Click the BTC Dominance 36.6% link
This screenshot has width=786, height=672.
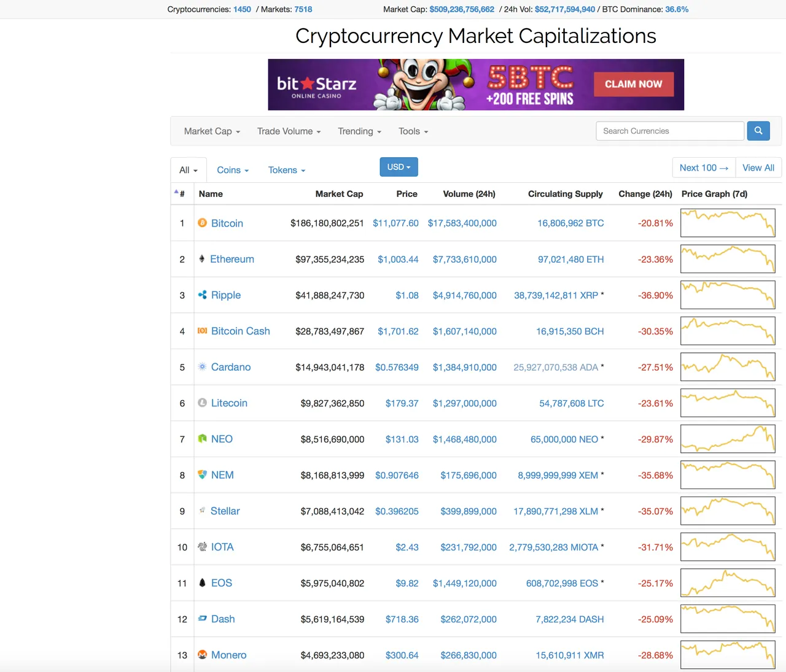677,9
